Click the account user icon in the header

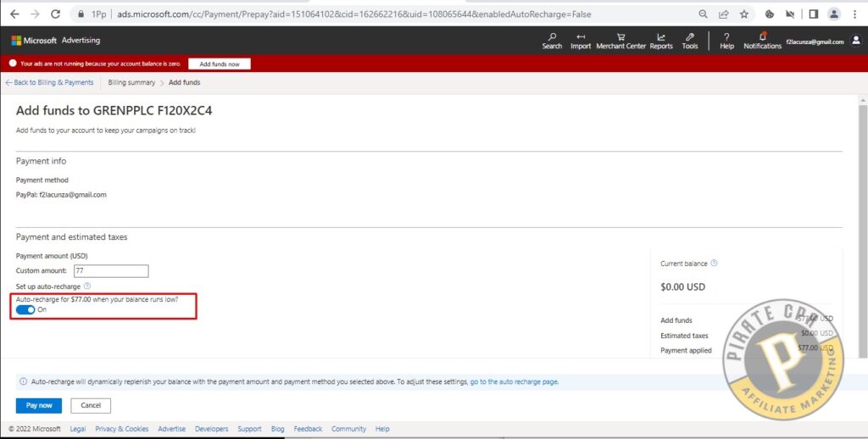856,41
